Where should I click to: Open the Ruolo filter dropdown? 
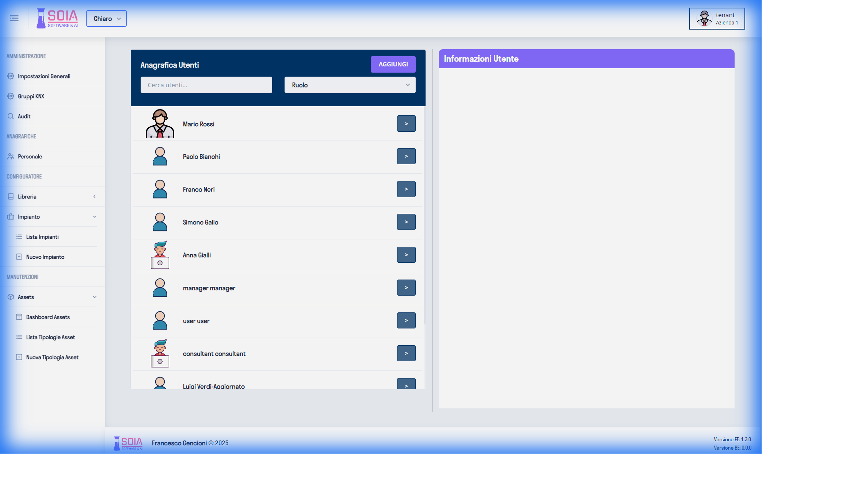350,85
